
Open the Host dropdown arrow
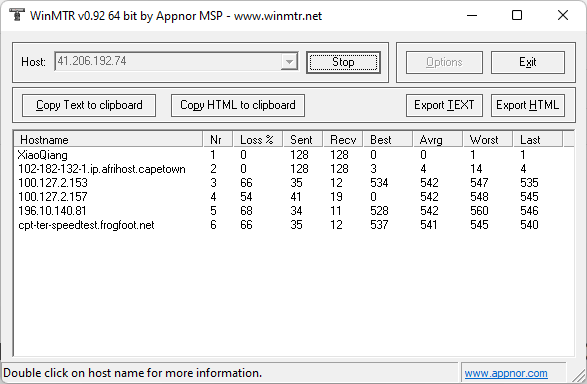[289, 62]
